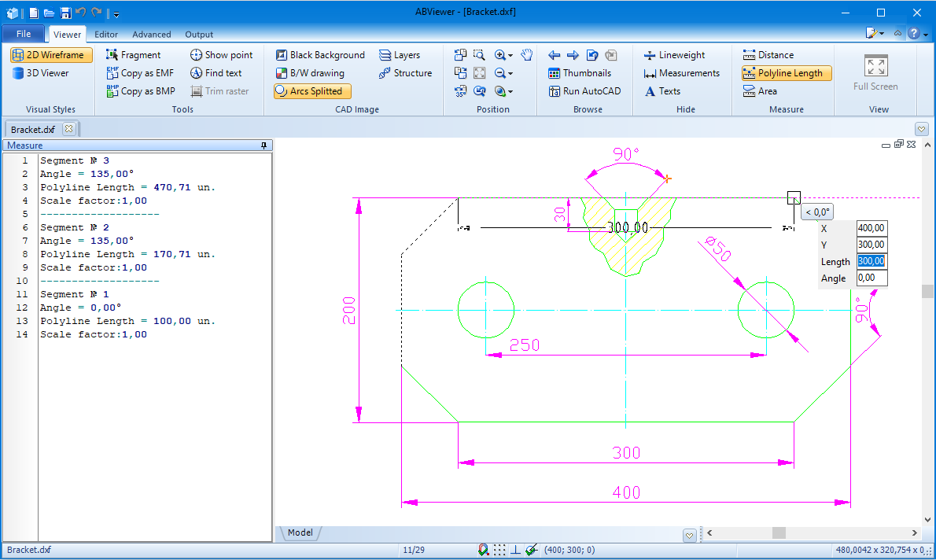
Task: Redo action in quick access toolbar
Action: (96, 12)
